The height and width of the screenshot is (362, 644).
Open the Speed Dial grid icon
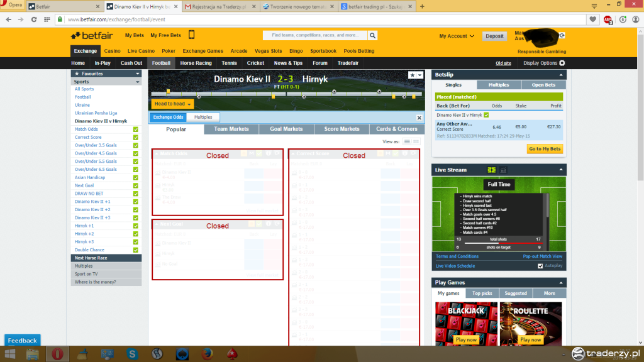[x=47, y=19]
